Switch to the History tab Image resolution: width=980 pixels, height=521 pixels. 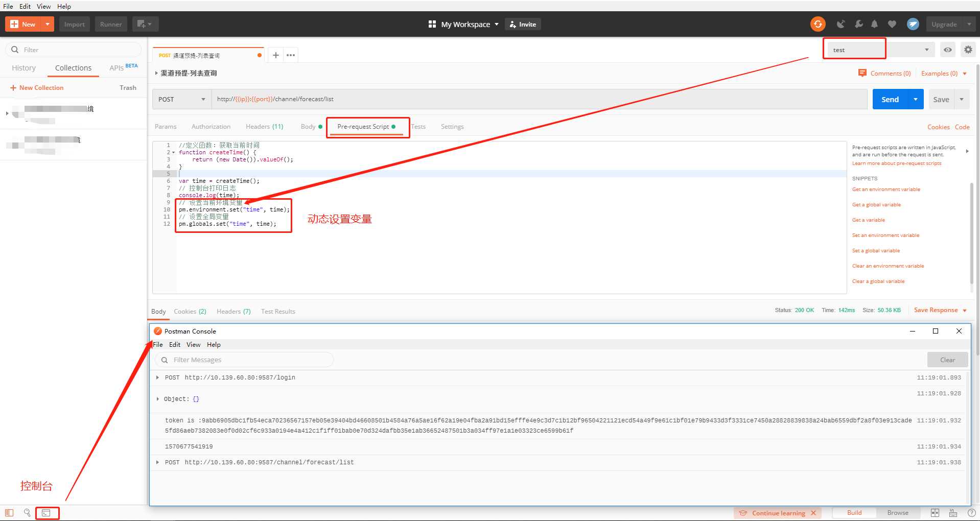click(x=24, y=68)
